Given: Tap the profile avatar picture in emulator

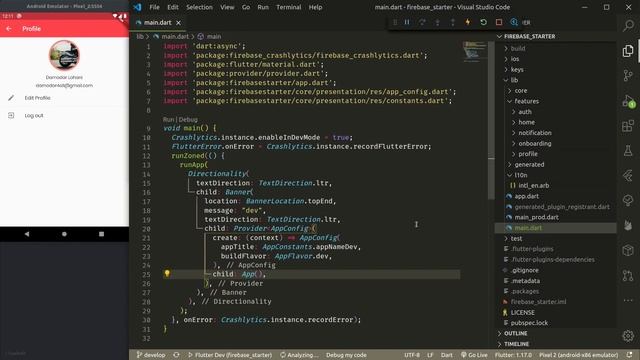Looking at the screenshot, I should tap(64, 55).
